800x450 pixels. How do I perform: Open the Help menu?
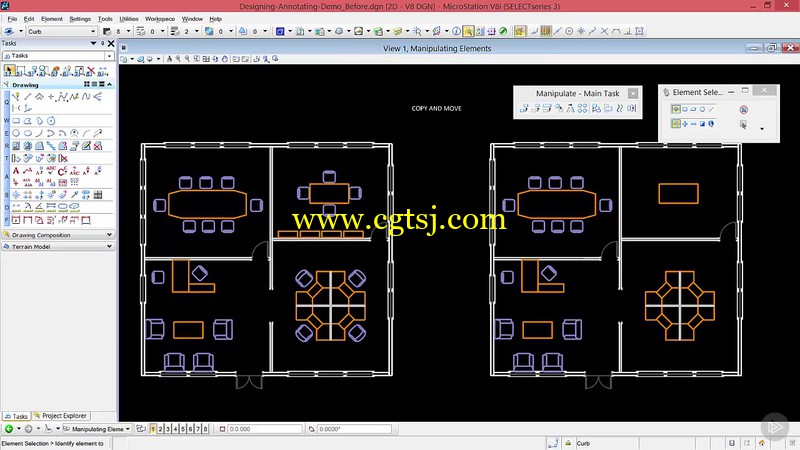click(x=215, y=19)
